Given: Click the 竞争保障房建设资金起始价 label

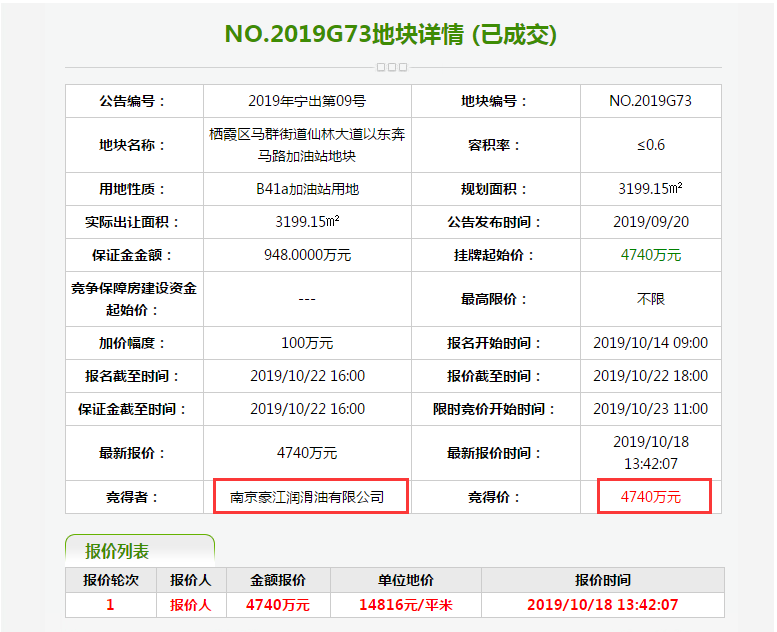Looking at the screenshot, I should [134, 299].
